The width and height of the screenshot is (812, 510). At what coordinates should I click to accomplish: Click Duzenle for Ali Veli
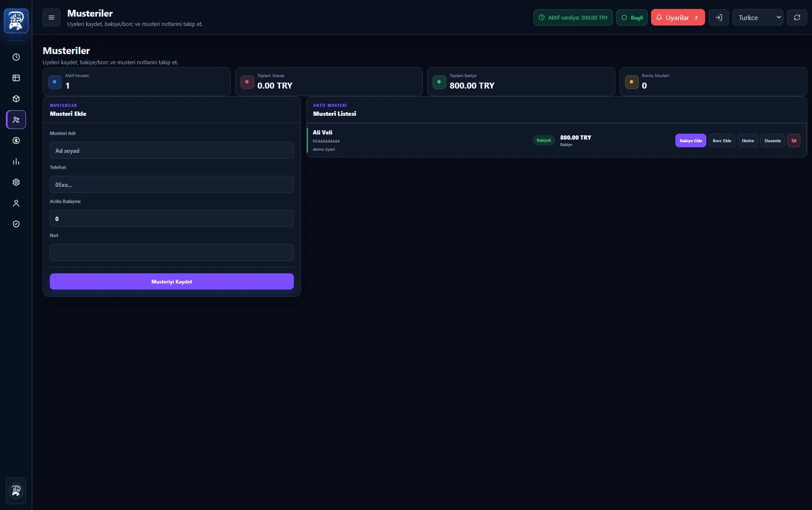click(x=772, y=140)
